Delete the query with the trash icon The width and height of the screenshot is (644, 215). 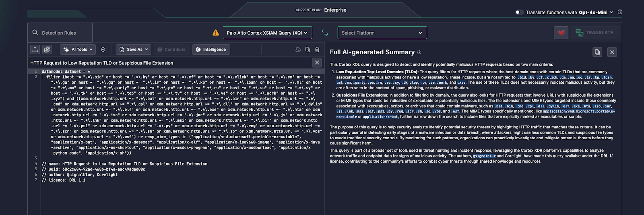pos(317,50)
